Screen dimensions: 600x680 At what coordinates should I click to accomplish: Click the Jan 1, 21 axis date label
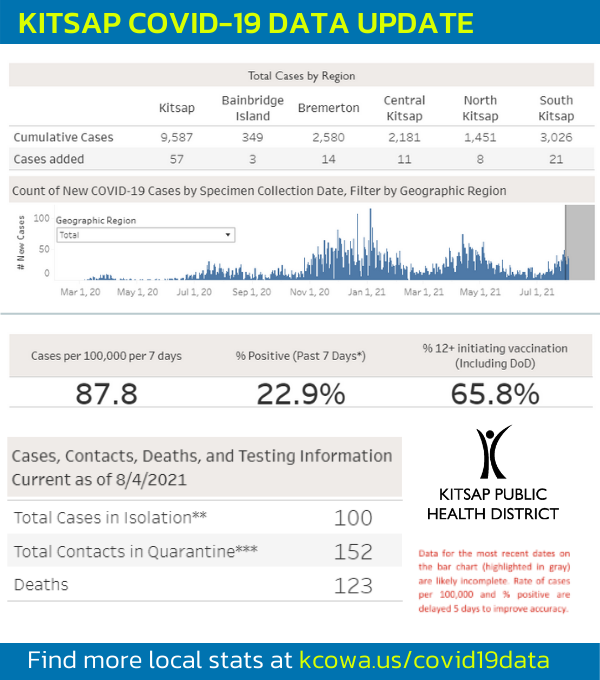pos(366,292)
